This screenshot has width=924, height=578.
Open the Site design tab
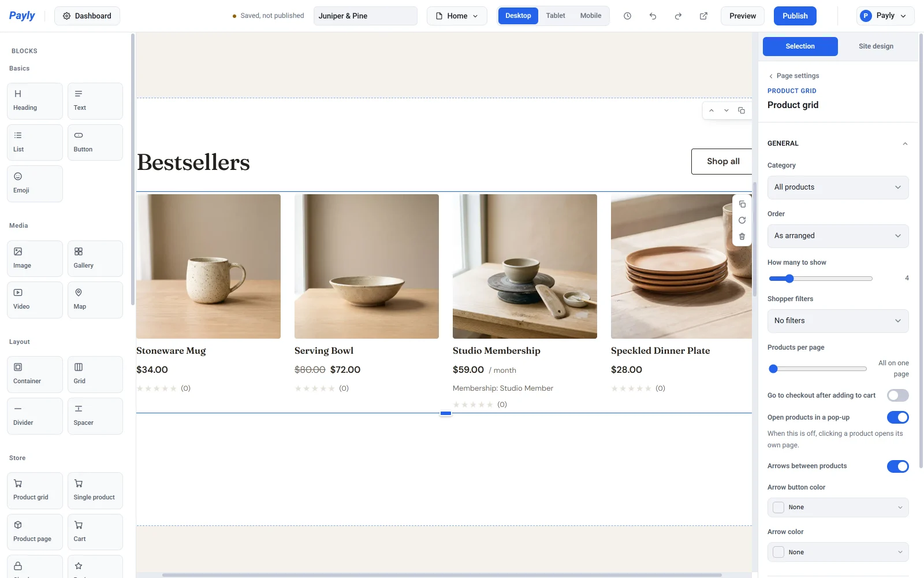pos(875,46)
